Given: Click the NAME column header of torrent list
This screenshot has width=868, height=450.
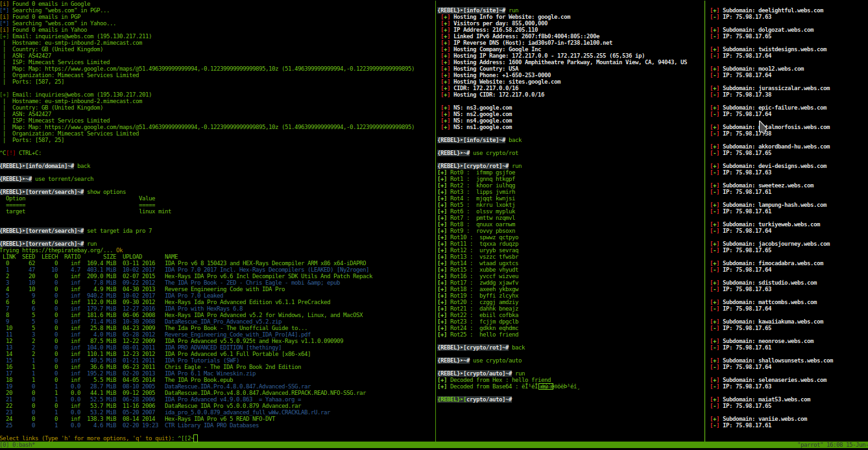Looking at the screenshot, I should click(x=171, y=257).
